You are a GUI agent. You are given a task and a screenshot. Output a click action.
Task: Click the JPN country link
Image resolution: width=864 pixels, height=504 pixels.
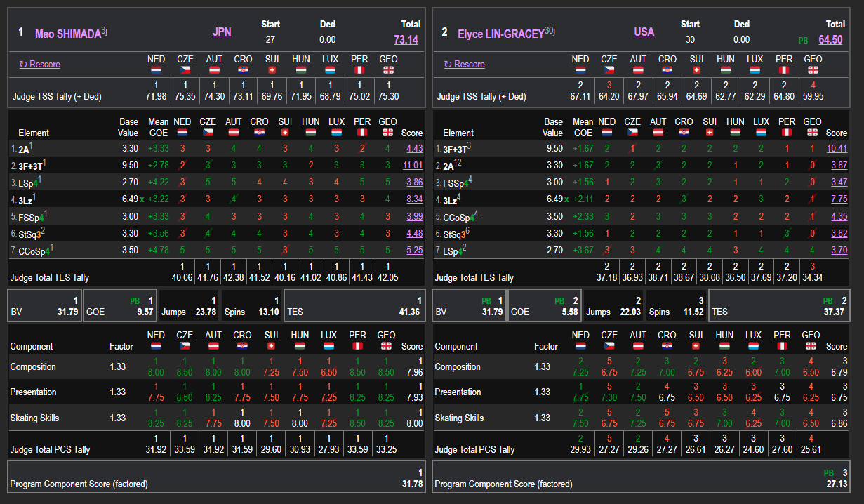tap(222, 32)
